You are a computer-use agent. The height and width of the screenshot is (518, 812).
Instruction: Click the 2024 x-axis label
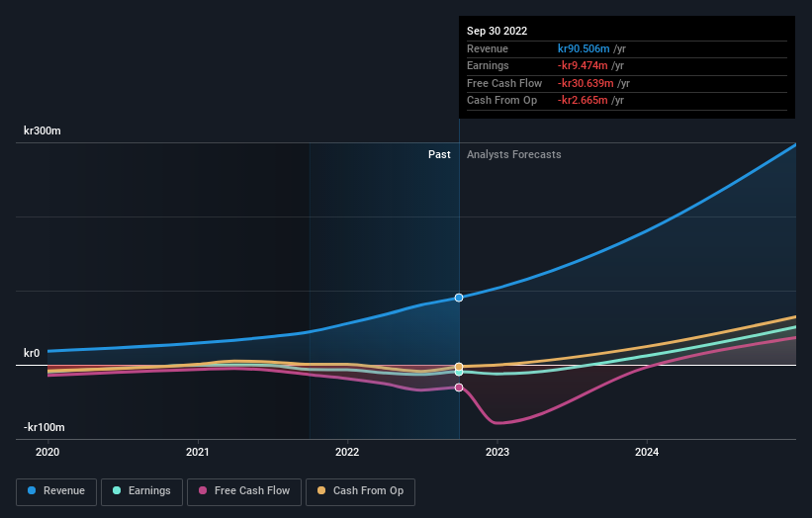click(x=647, y=453)
